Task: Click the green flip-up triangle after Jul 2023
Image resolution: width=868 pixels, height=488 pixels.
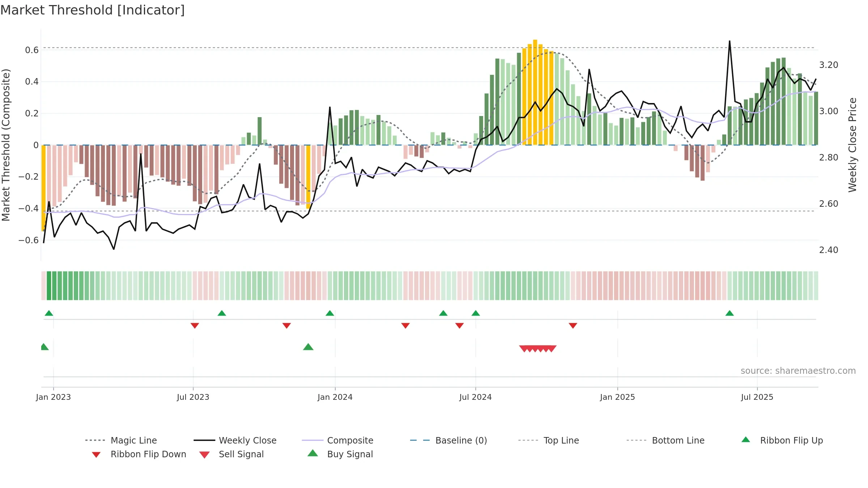Action: pos(222,313)
